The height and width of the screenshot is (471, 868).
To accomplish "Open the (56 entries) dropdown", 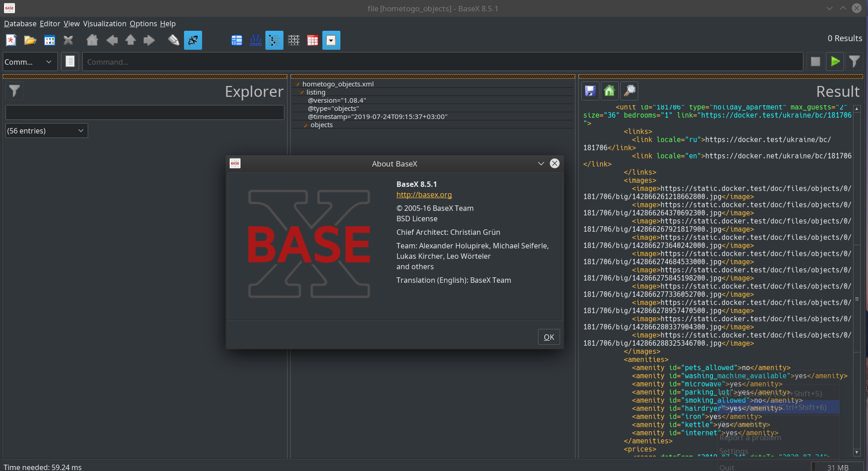I will point(47,131).
